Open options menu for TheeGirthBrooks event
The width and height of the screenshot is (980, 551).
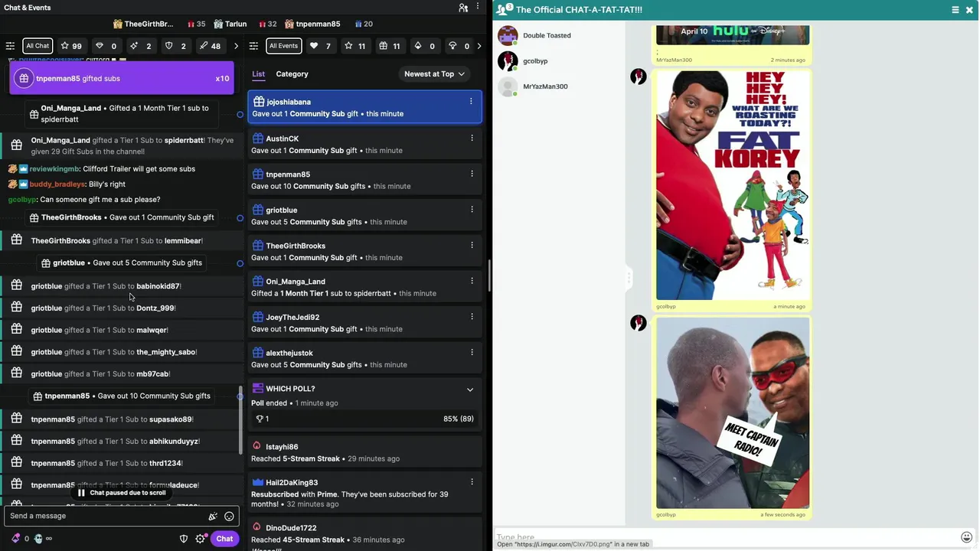[472, 246]
